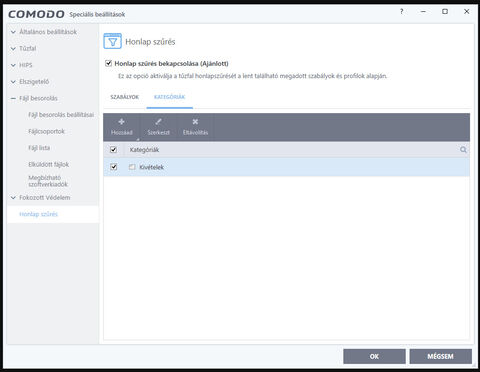
Task: Open the help question mark icon
Action: (401, 12)
